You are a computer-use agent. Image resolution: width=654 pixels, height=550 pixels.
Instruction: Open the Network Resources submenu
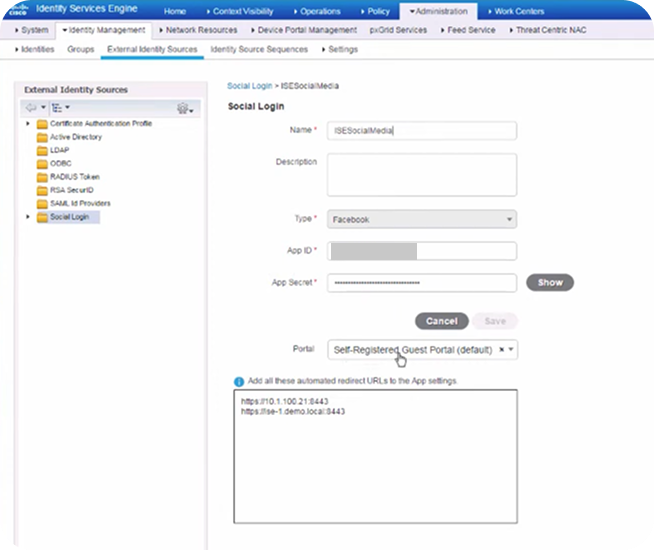pos(198,30)
